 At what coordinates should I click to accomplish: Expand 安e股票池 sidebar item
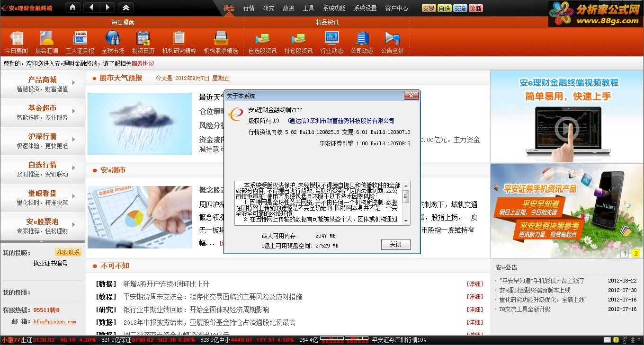pos(43,226)
